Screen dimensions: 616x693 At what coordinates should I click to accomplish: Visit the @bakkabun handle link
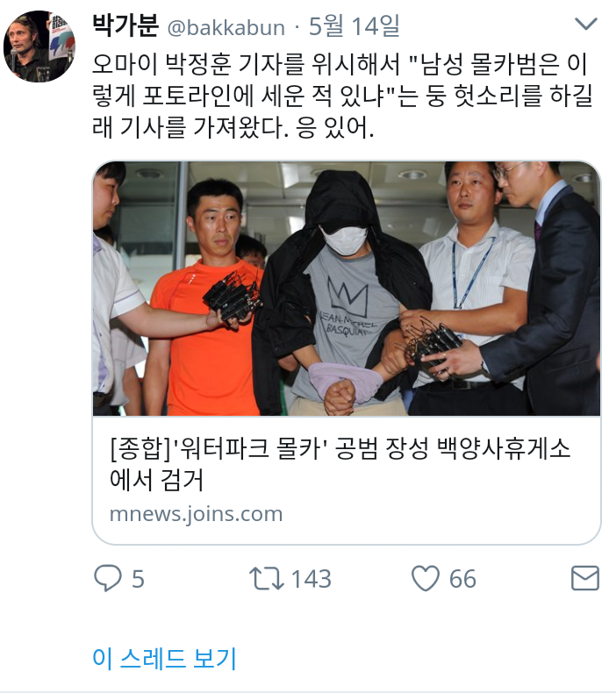(x=226, y=28)
